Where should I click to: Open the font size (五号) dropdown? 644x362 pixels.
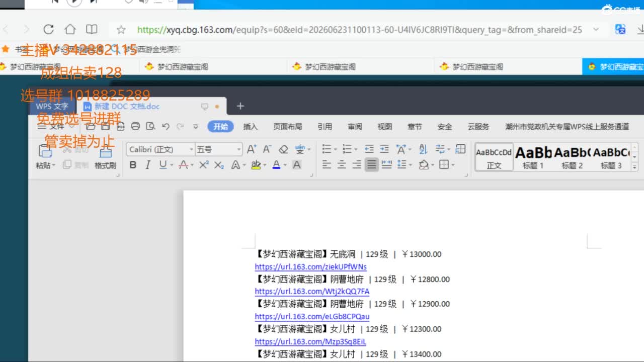(x=239, y=149)
